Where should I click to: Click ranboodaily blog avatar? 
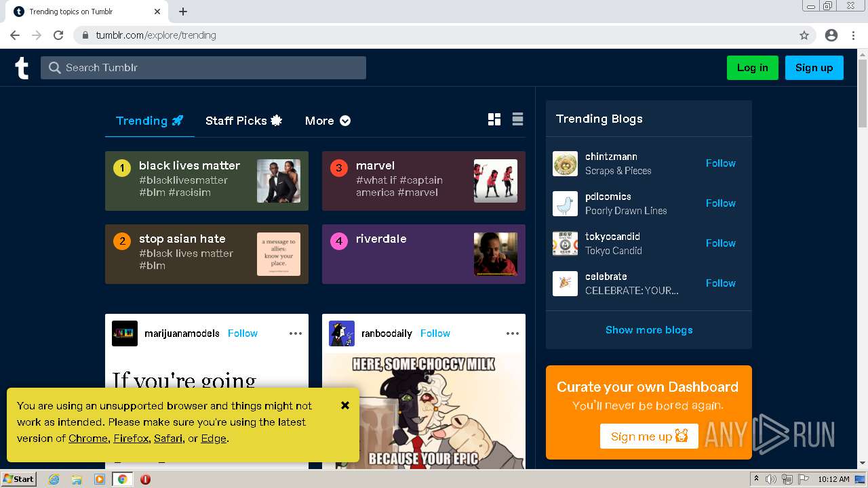click(x=342, y=333)
